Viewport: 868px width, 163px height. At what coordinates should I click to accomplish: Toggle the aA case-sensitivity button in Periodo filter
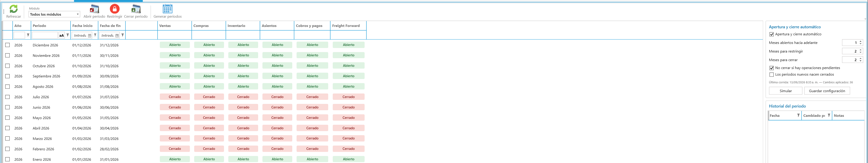[61, 36]
